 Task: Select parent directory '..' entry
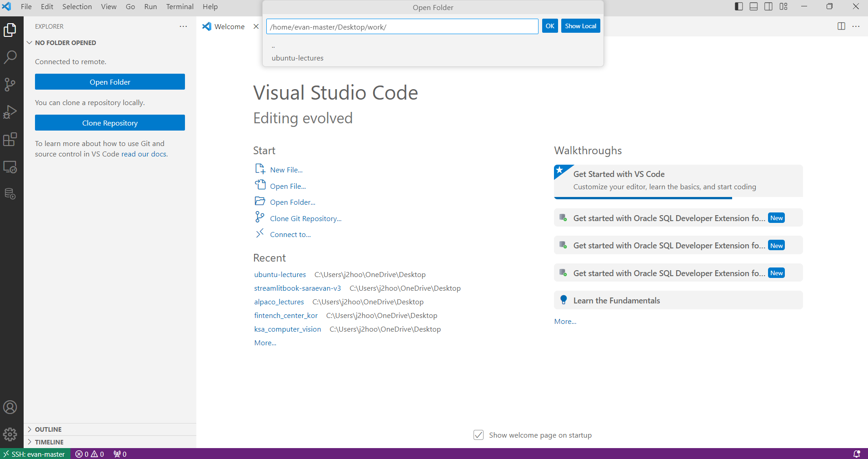[x=433, y=46]
